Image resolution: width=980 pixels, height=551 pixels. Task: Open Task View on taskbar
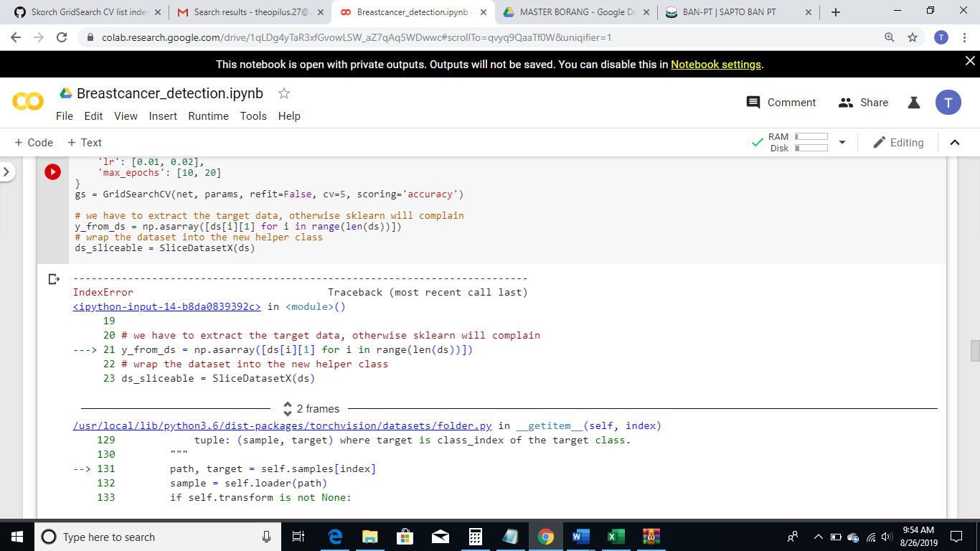click(x=299, y=537)
